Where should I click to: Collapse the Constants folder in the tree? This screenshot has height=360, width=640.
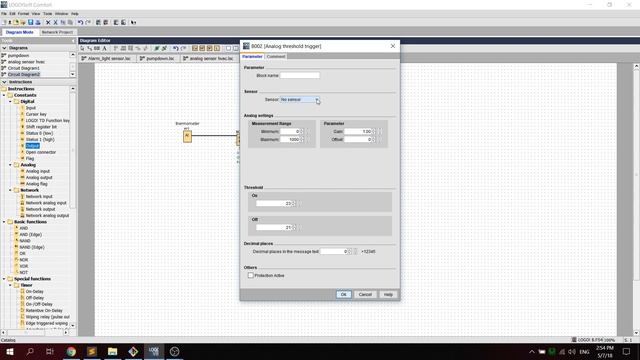click(4, 95)
